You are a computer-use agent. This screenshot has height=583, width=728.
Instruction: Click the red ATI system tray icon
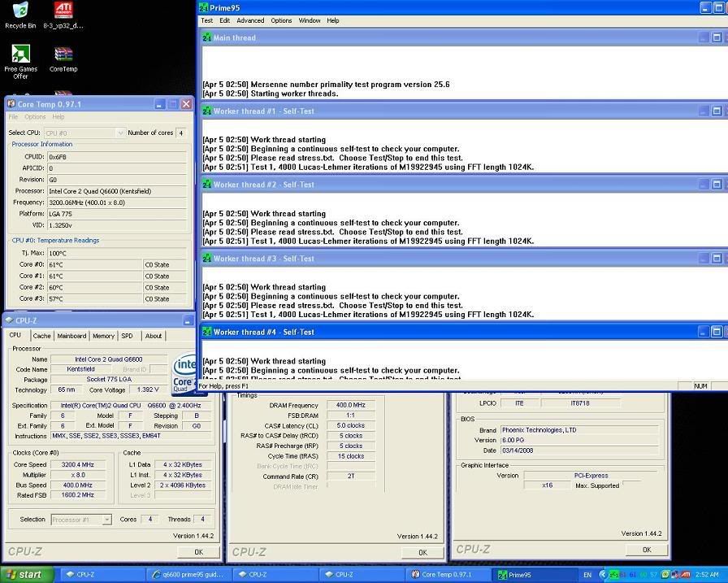(685, 575)
